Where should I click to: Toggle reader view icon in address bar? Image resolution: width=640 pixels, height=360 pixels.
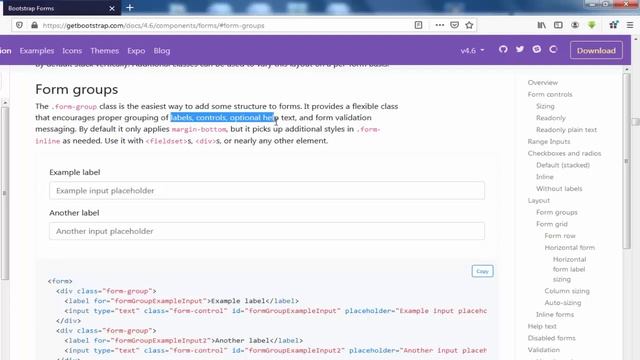[x=418, y=25]
